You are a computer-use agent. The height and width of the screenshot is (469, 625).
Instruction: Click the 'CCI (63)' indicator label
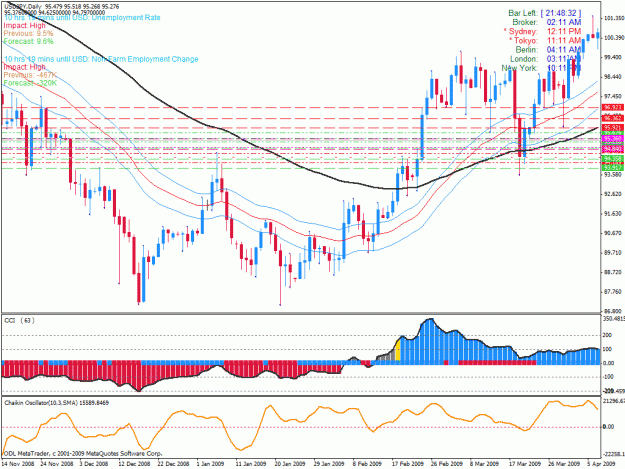point(19,320)
